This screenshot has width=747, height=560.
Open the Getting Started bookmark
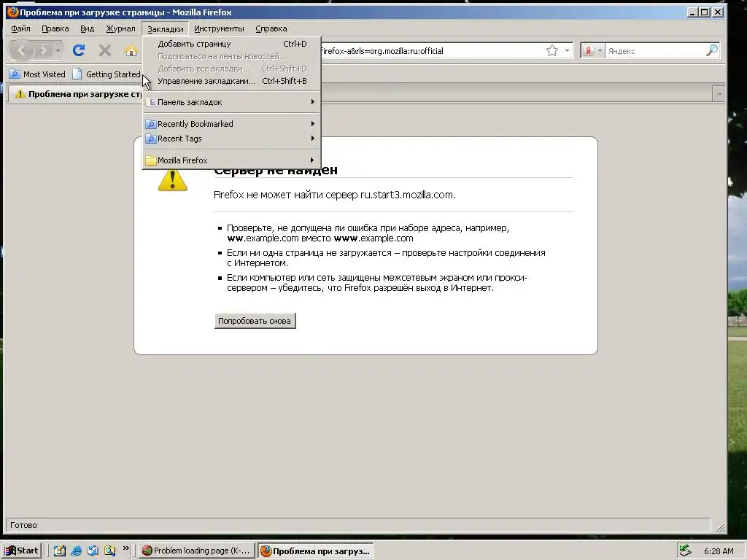(x=107, y=74)
